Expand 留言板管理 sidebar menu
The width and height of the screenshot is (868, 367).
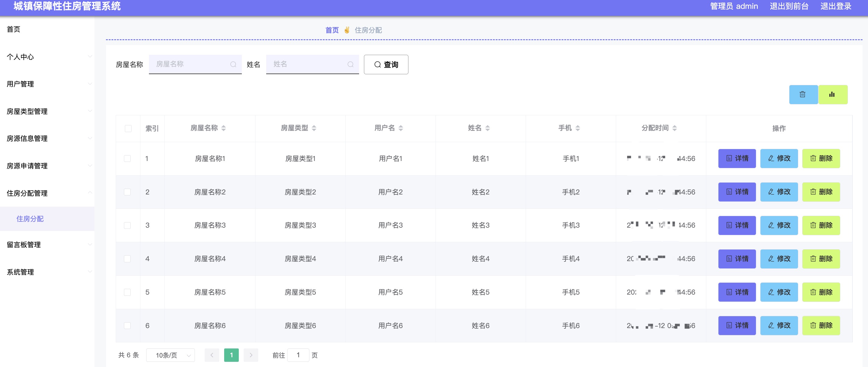click(x=47, y=244)
